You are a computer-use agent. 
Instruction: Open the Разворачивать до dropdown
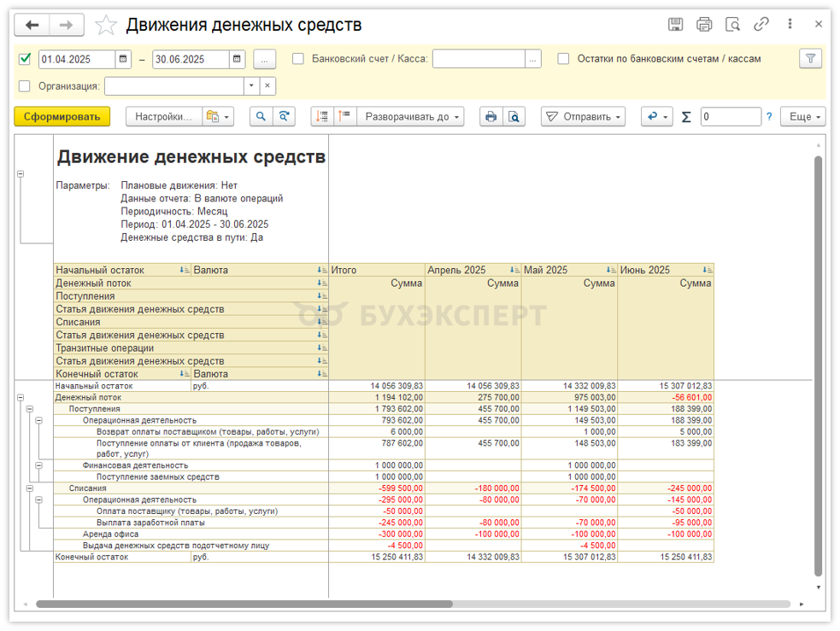point(411,117)
